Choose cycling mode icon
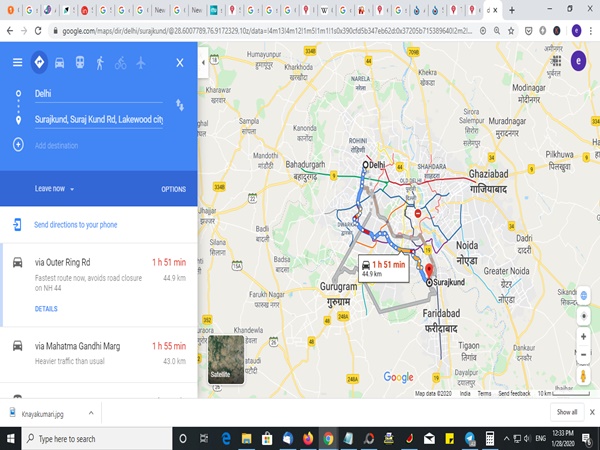The width and height of the screenshot is (600, 450). pos(121,63)
